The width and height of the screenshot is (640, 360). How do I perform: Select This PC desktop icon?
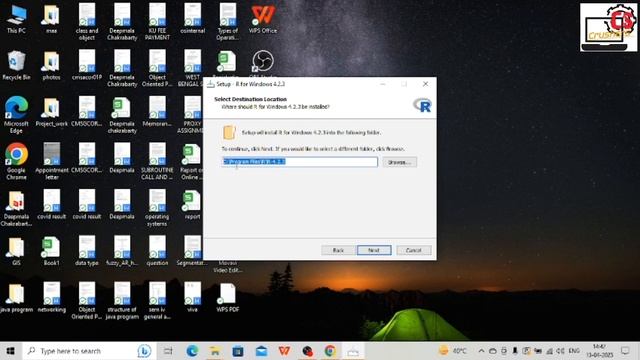16,19
